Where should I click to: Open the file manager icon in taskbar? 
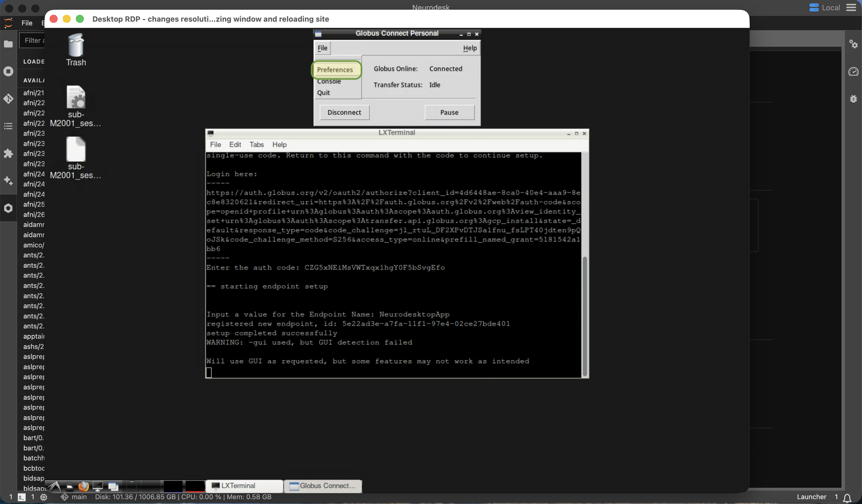coord(70,486)
